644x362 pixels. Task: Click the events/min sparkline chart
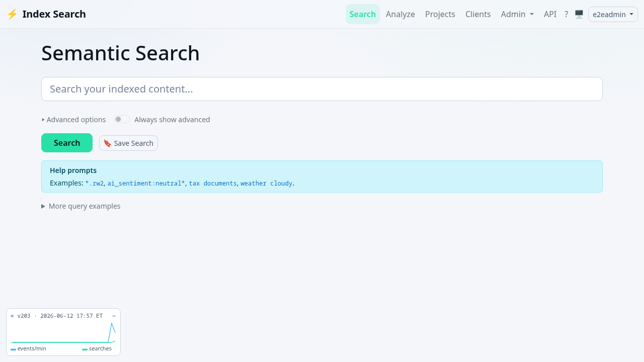tap(63, 332)
